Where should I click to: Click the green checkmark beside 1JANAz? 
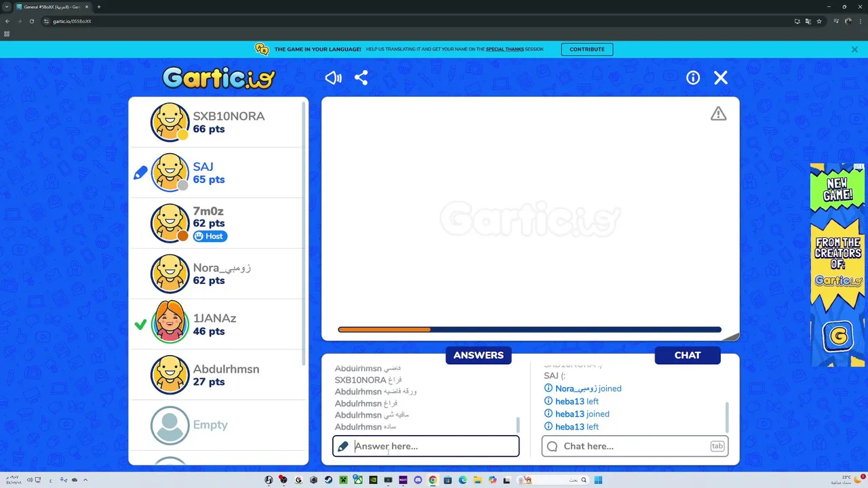click(140, 325)
